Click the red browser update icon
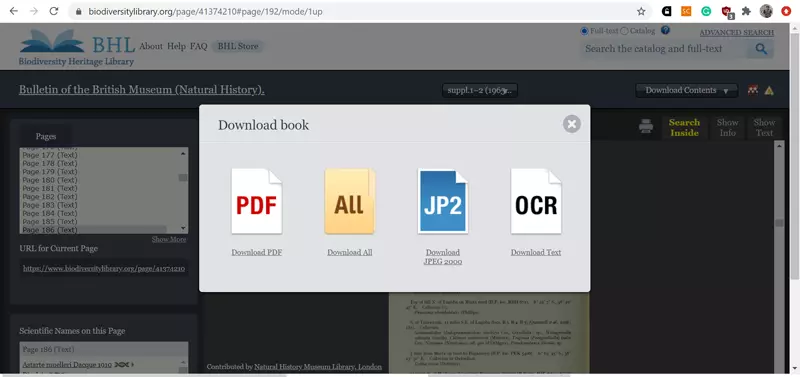The image size is (800, 377). pos(786,11)
